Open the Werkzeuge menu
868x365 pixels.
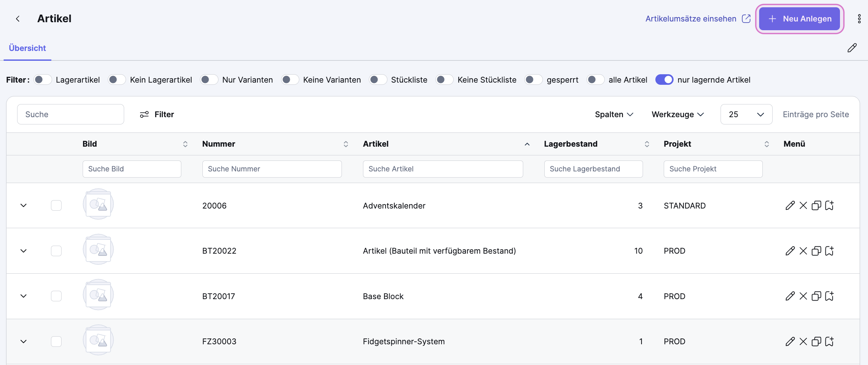[x=677, y=114]
